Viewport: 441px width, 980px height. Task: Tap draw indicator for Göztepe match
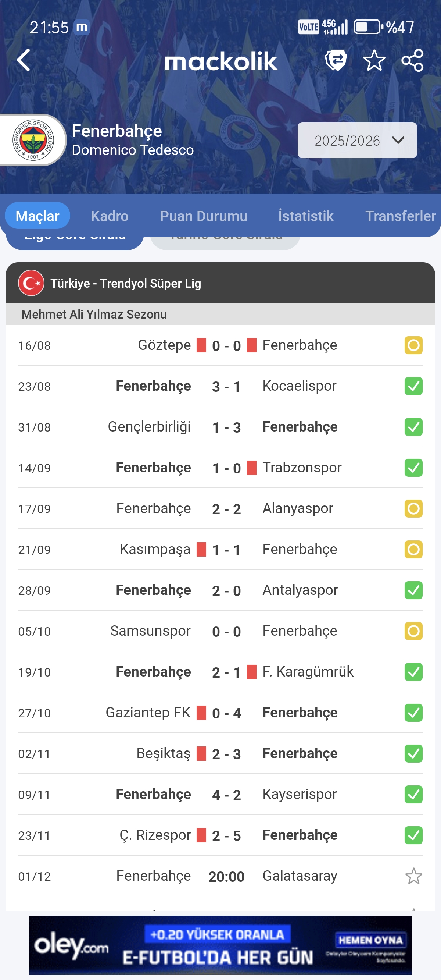coord(413,345)
